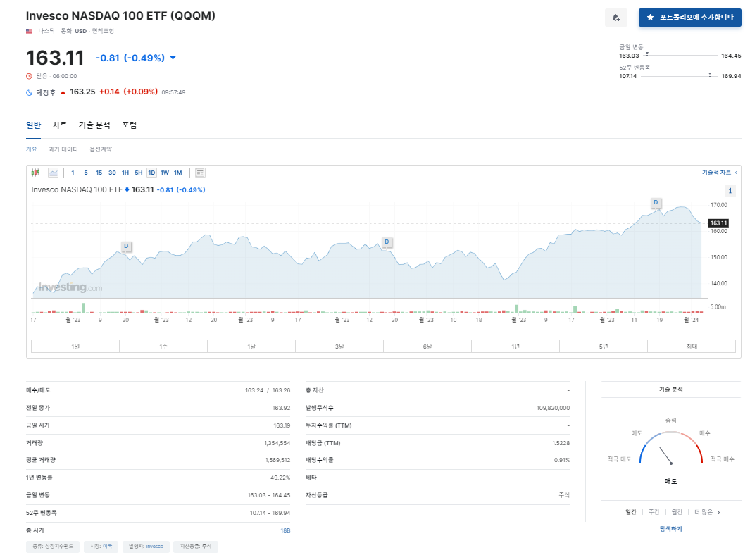Select 1D chart interval
The image size is (750, 560).
(151, 173)
